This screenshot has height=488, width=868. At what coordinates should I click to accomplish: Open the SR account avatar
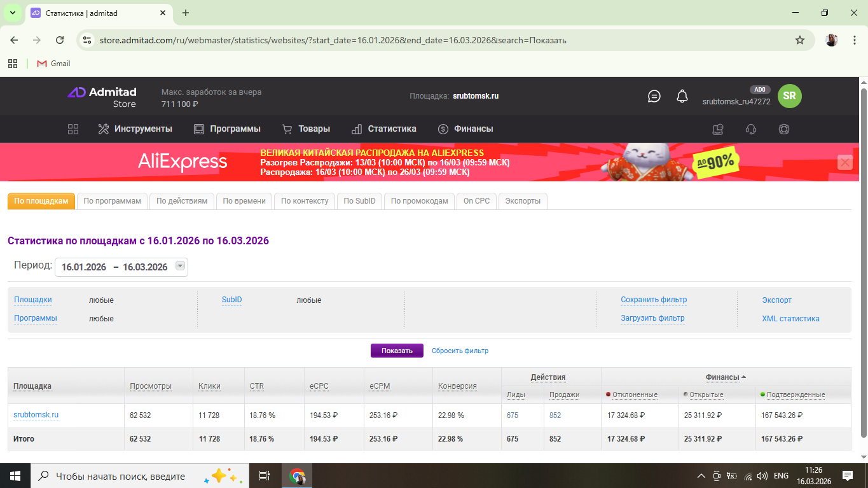789,95
